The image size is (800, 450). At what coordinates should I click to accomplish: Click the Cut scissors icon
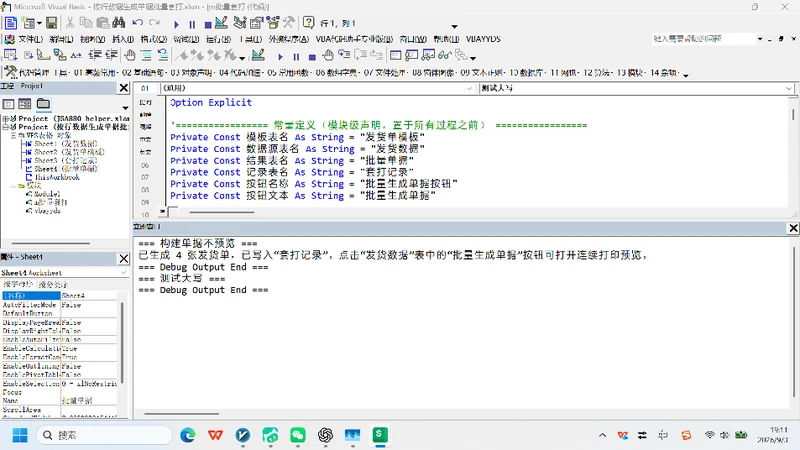(70, 23)
